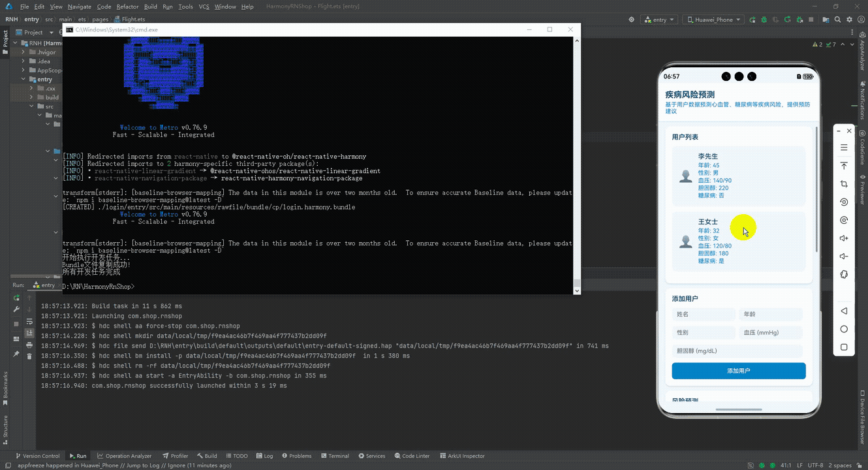Viewport: 868px width, 470px height.
Task: Open the Refactor menu
Action: [x=127, y=7]
